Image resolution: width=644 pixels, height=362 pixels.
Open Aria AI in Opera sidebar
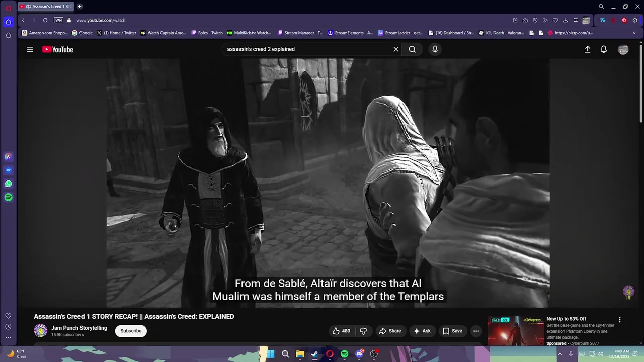tap(8, 157)
